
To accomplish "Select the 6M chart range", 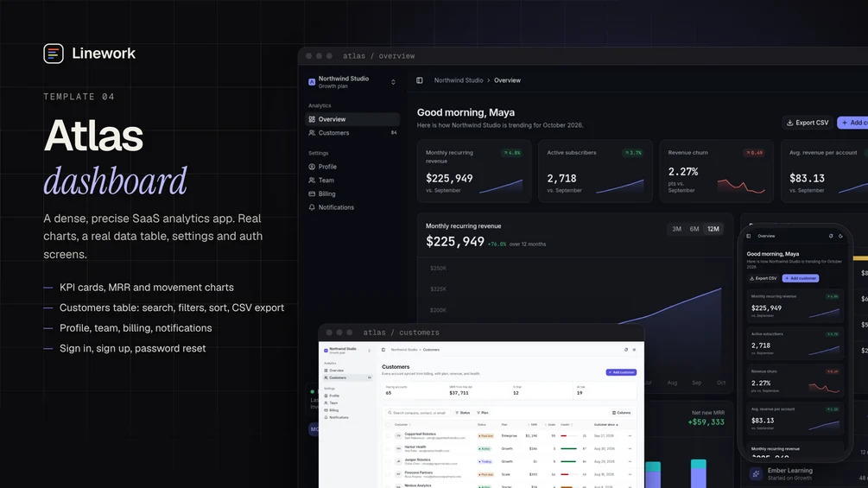I will click(694, 229).
